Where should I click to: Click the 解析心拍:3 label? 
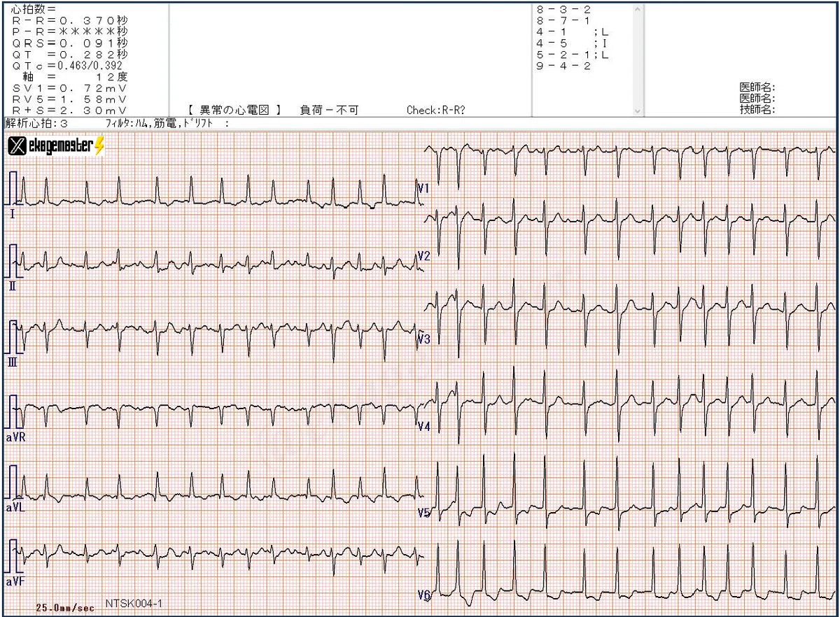36,123
